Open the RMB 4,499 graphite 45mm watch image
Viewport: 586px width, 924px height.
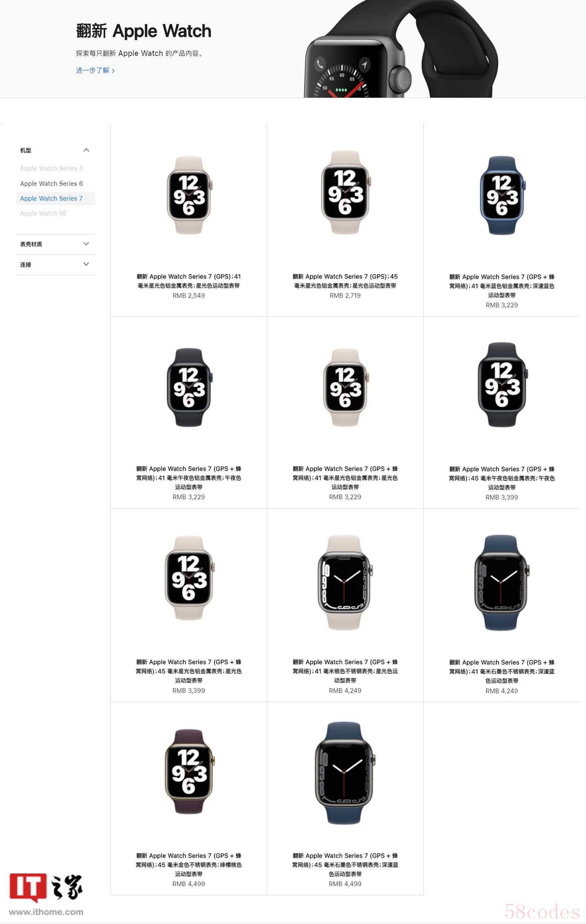tap(345, 773)
